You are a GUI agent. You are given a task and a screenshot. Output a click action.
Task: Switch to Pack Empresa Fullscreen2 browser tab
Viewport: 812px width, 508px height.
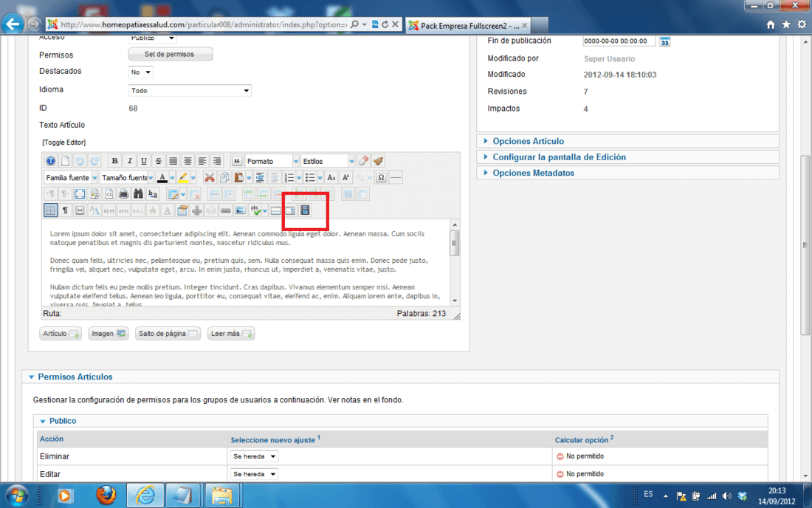point(467,25)
